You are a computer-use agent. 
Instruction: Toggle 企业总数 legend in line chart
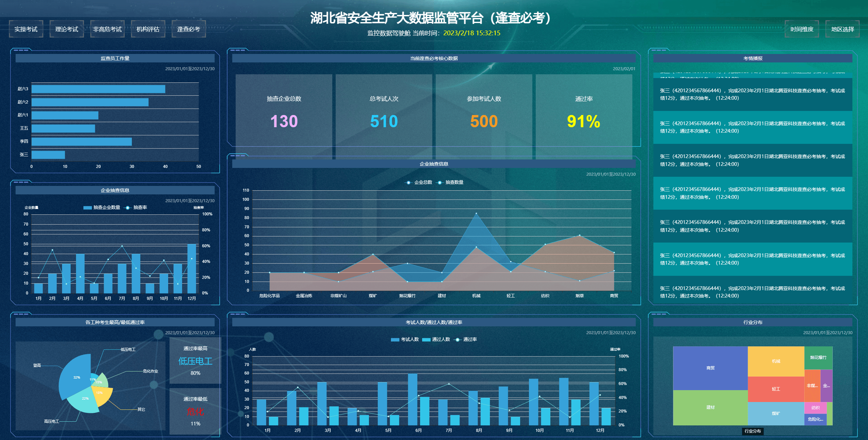(x=418, y=183)
